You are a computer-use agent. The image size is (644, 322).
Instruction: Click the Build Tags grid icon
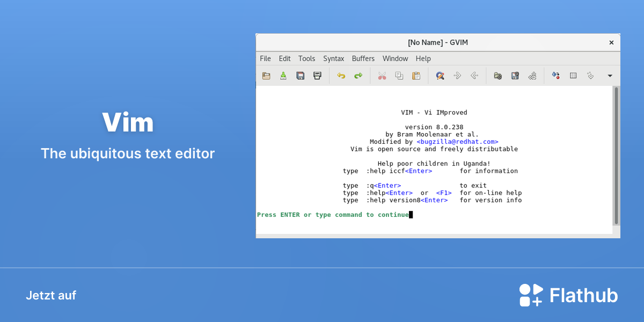(x=573, y=76)
